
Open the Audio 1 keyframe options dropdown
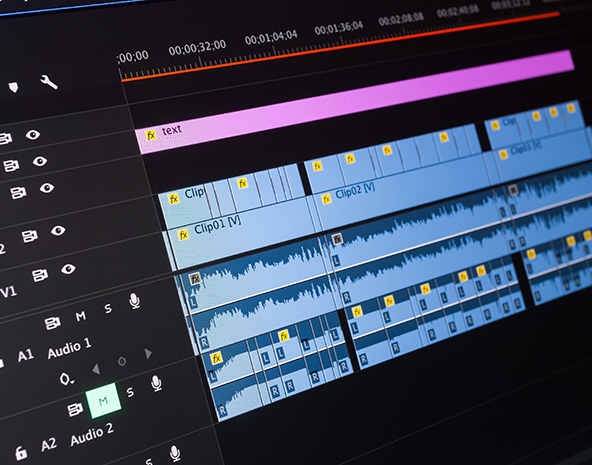coord(66,379)
